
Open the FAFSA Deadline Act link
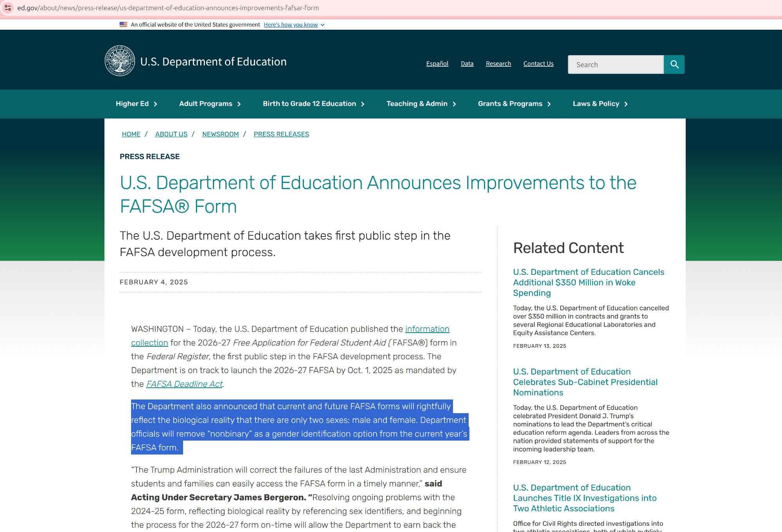[x=184, y=384]
